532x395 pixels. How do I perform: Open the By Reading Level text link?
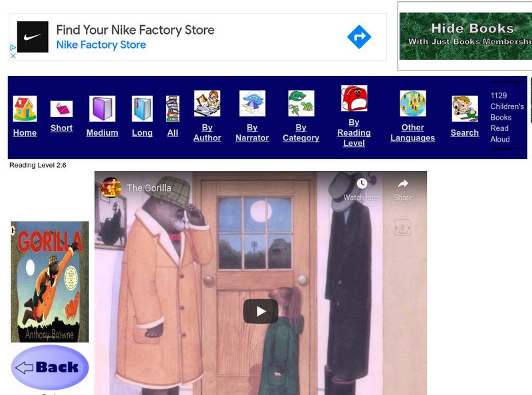(354, 133)
